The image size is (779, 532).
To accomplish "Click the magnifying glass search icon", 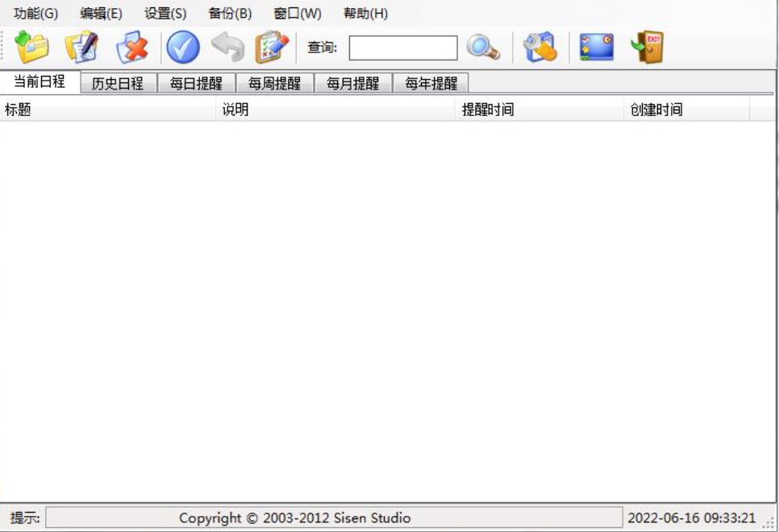I will click(x=483, y=48).
